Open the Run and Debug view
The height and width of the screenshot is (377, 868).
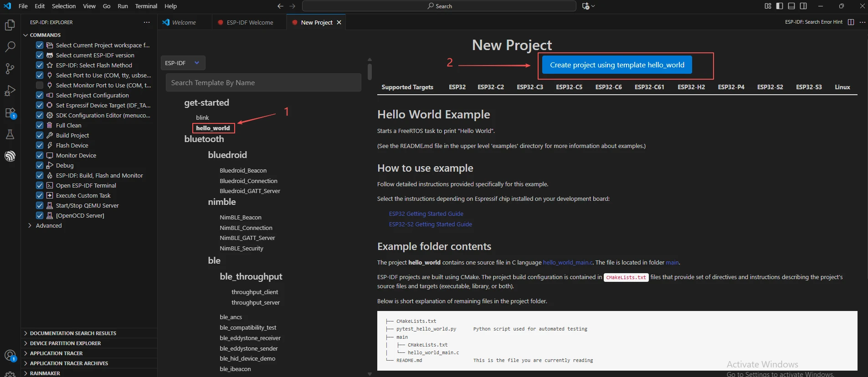pos(10,91)
